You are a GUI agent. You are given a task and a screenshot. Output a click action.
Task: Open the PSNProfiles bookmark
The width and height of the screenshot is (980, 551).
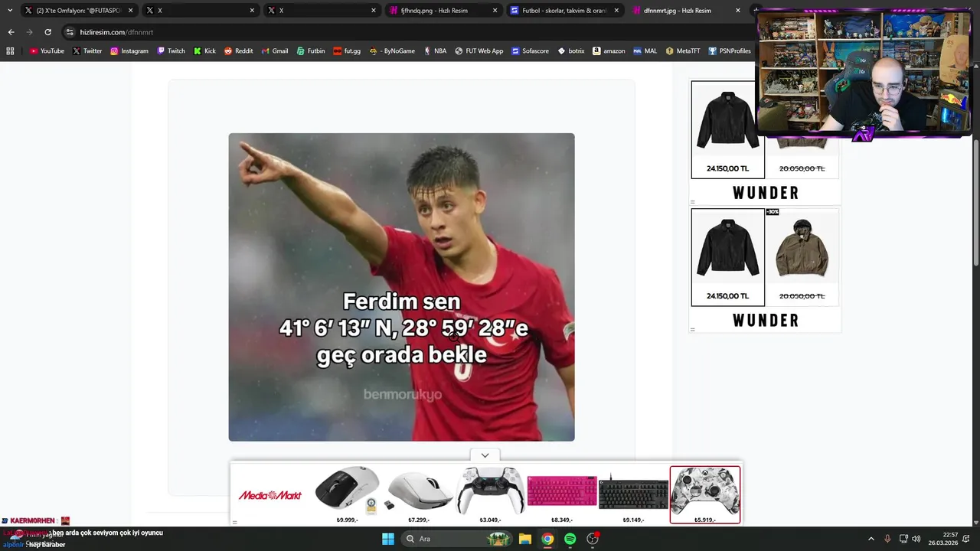click(730, 51)
